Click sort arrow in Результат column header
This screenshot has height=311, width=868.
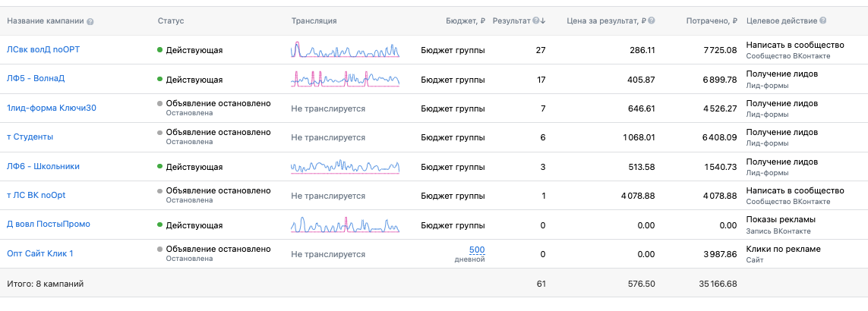(x=543, y=21)
